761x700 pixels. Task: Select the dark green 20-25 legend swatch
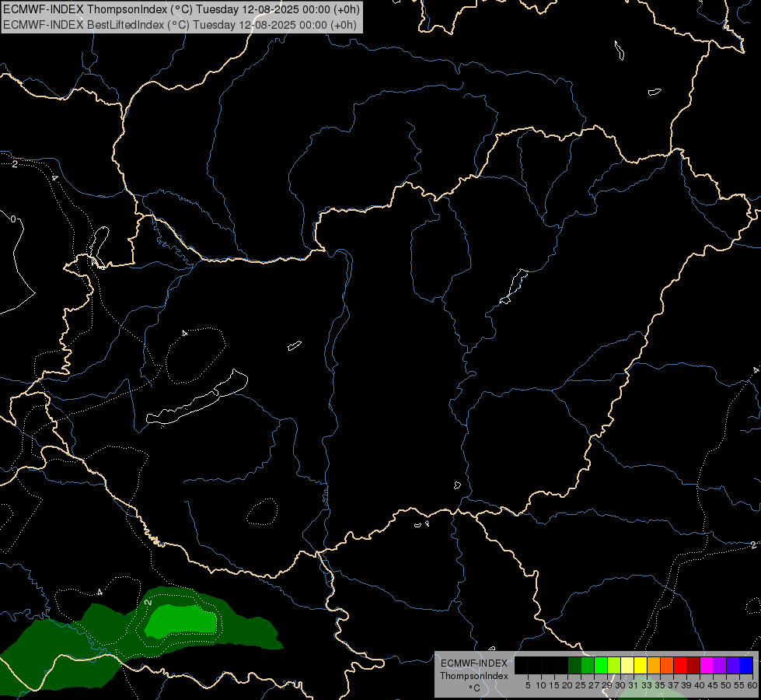coord(574,665)
